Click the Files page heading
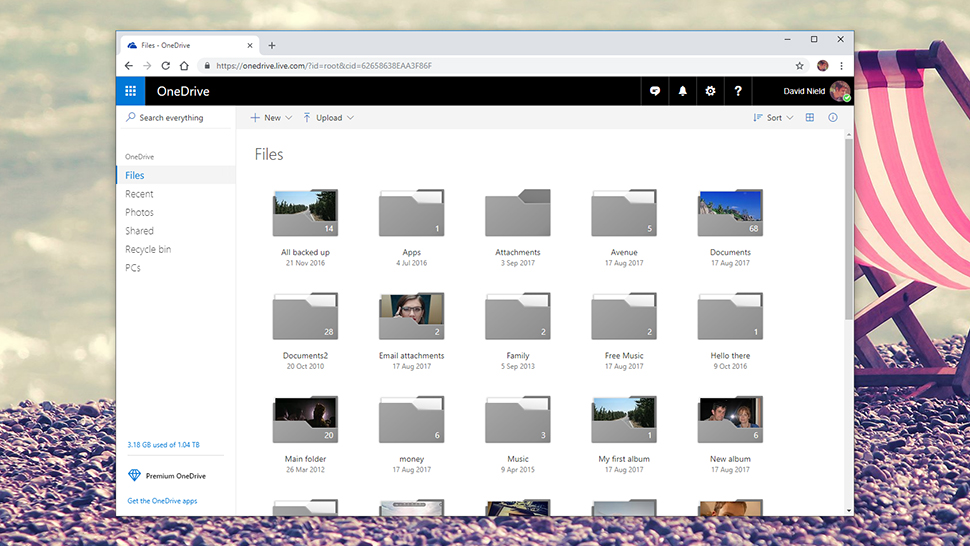Screen dimensions: 970x546 click(268, 155)
